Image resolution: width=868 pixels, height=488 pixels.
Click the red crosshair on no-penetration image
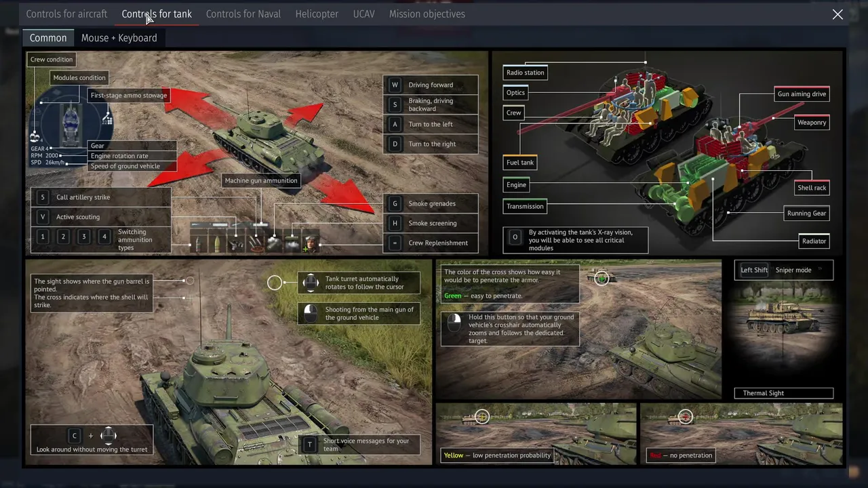pos(685,417)
